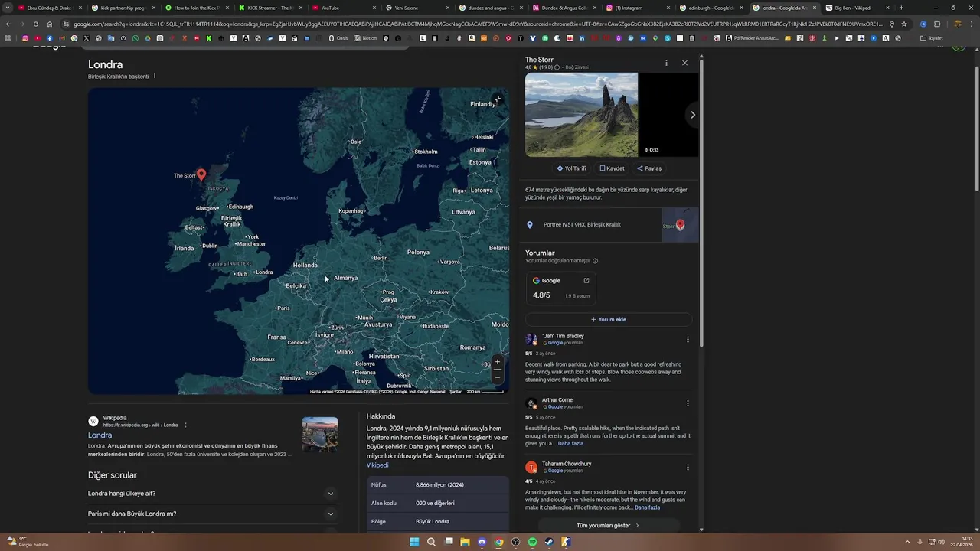Click info icon beside Yorumlar doğrulanmamıştır
Image resolution: width=980 pixels, height=551 pixels.
click(x=595, y=261)
